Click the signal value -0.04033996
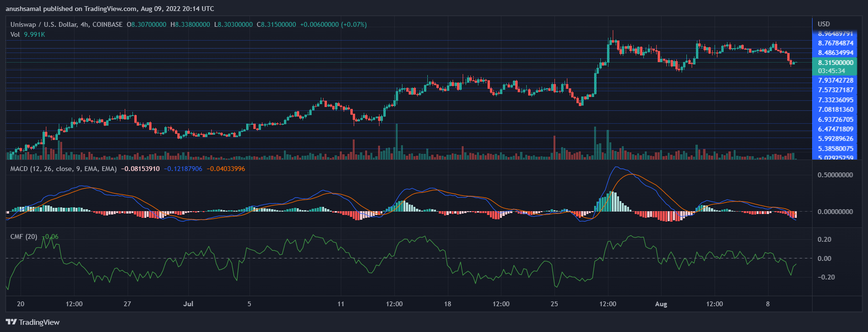868x332 pixels. tap(226, 169)
